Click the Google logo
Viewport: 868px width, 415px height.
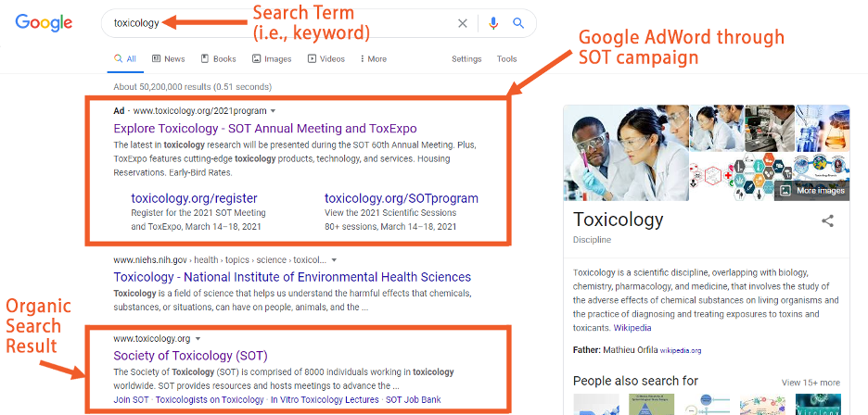[x=44, y=23]
